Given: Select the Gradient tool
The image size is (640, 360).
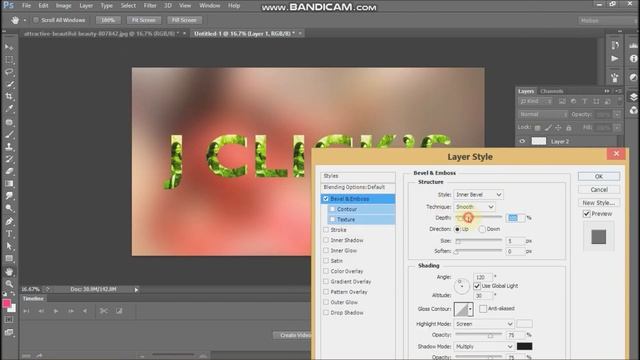Looking at the screenshot, I should [9, 184].
